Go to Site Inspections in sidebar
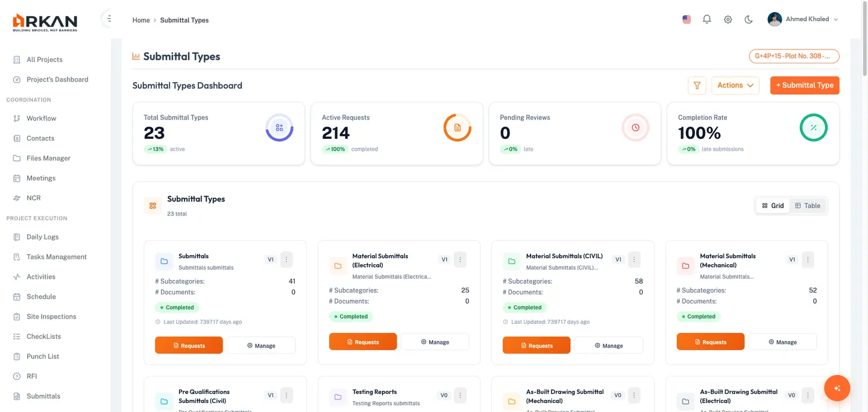 [51, 317]
